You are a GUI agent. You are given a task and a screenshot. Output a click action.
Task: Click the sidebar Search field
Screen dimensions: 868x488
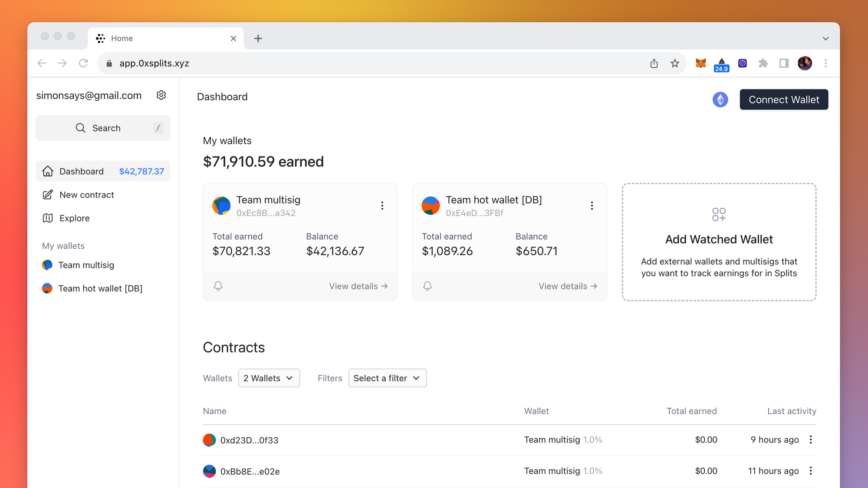coord(103,128)
